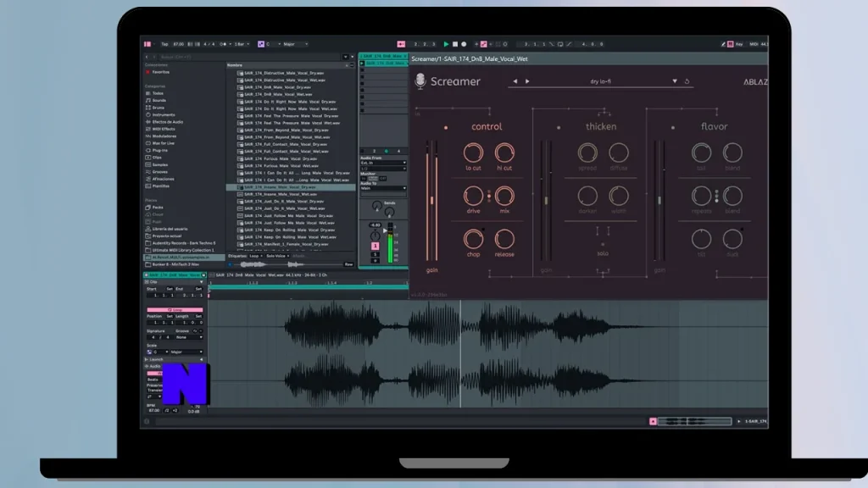This screenshot has width=868, height=488.
Task: Select the Instruments category
Action: (x=164, y=114)
